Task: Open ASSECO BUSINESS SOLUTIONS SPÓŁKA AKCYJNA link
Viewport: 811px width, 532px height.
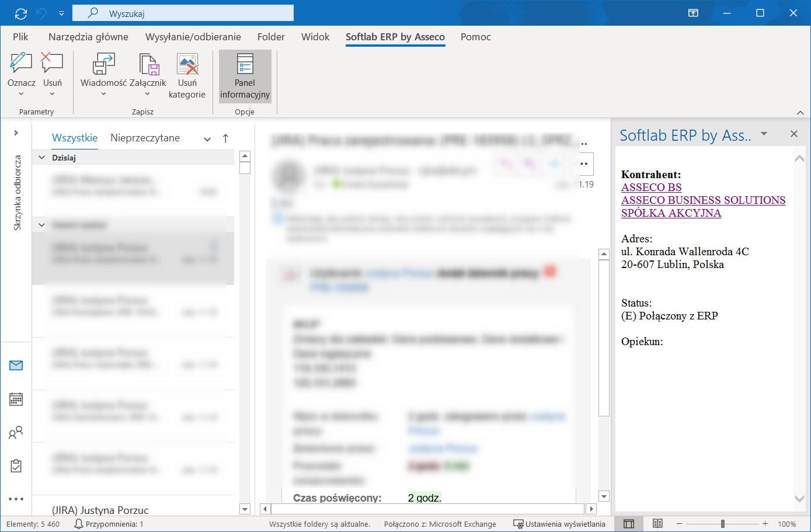Action: (704, 207)
